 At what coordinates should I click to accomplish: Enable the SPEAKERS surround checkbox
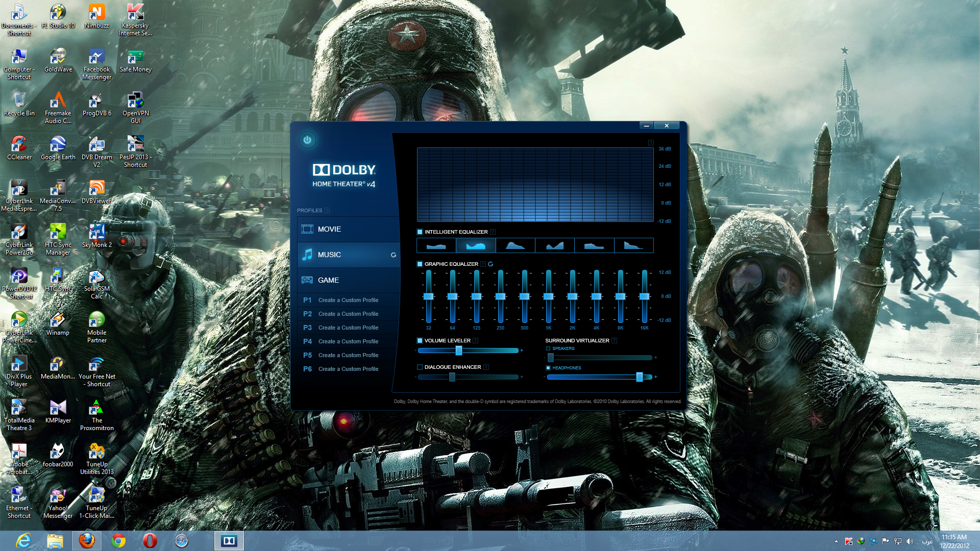(x=549, y=348)
